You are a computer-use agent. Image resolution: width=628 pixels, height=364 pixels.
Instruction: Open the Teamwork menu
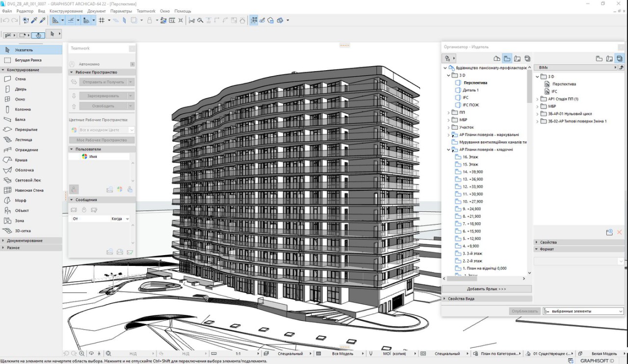[146, 11]
